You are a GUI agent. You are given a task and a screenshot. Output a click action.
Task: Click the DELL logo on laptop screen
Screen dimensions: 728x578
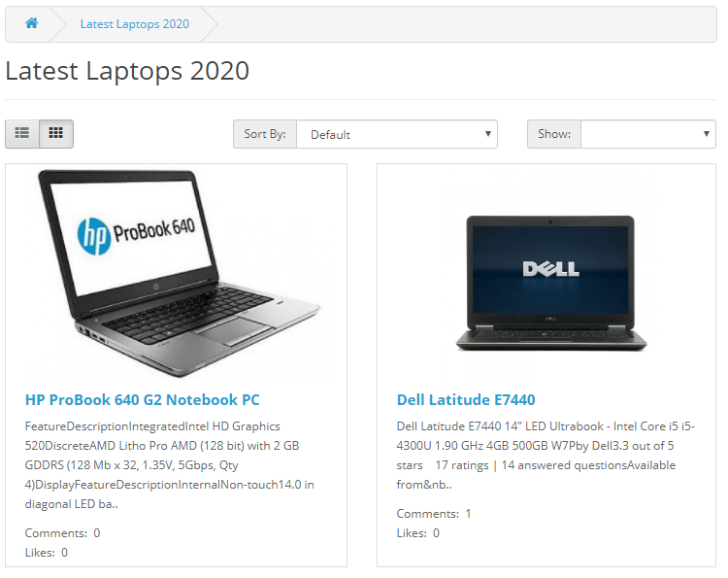[550, 269]
